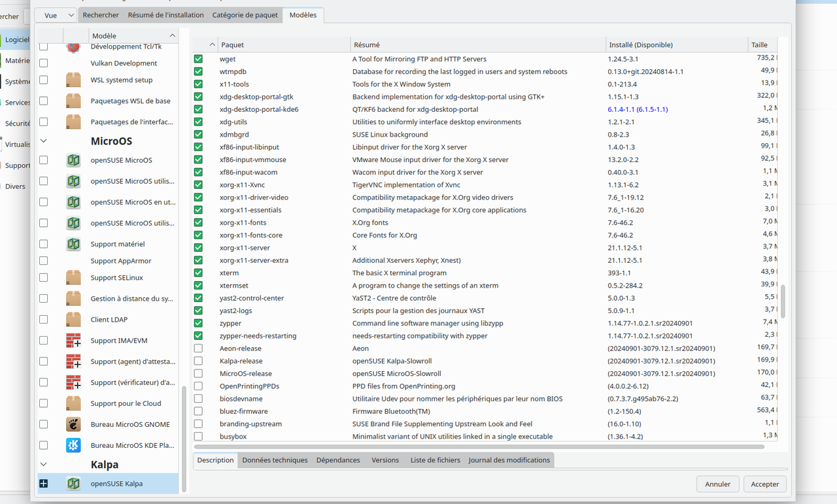Switch to the Rechercher tab
Image resolution: width=837 pixels, height=504 pixels.
point(101,15)
